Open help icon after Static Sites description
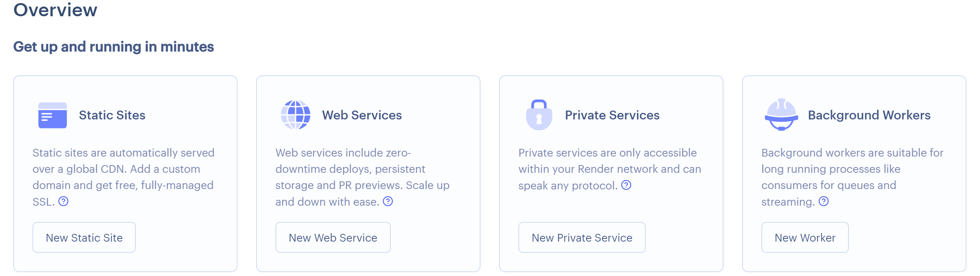Image resolution: width=980 pixels, height=276 pixels. click(63, 201)
